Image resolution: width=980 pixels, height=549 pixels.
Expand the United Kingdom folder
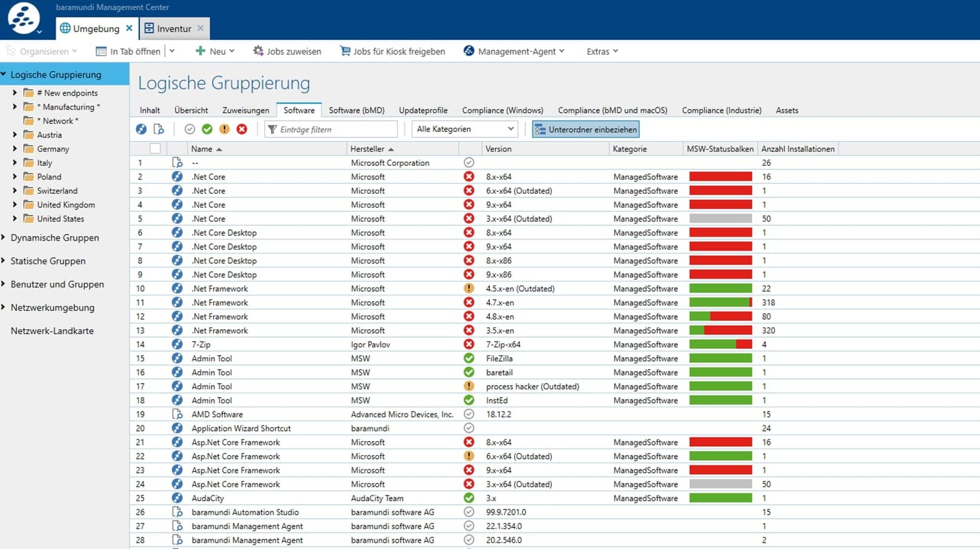tap(15, 205)
